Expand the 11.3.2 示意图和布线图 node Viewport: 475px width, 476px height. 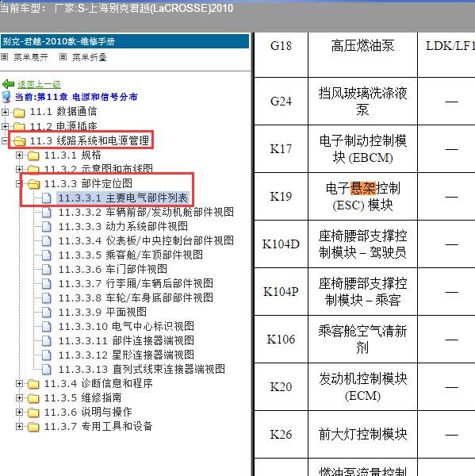(x=19, y=169)
